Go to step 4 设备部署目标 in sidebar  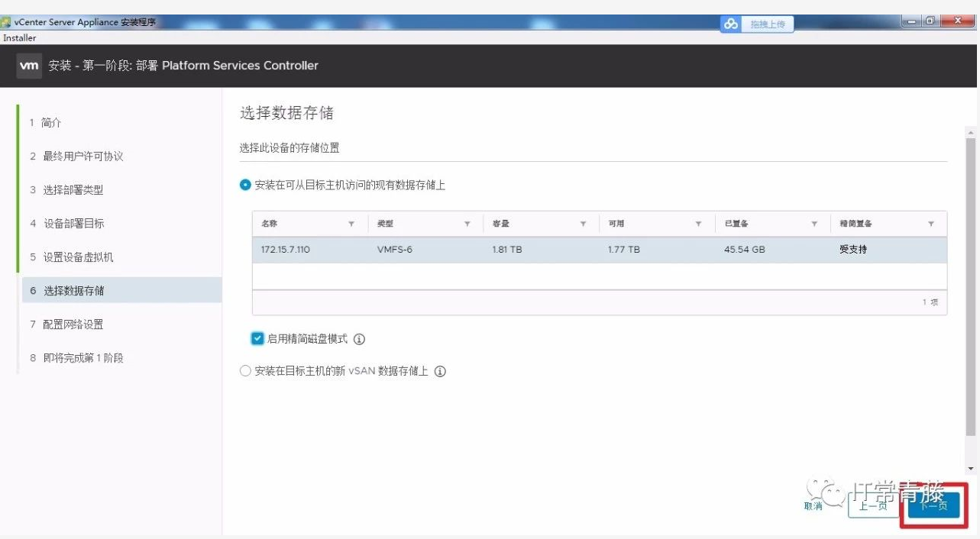[x=73, y=223]
